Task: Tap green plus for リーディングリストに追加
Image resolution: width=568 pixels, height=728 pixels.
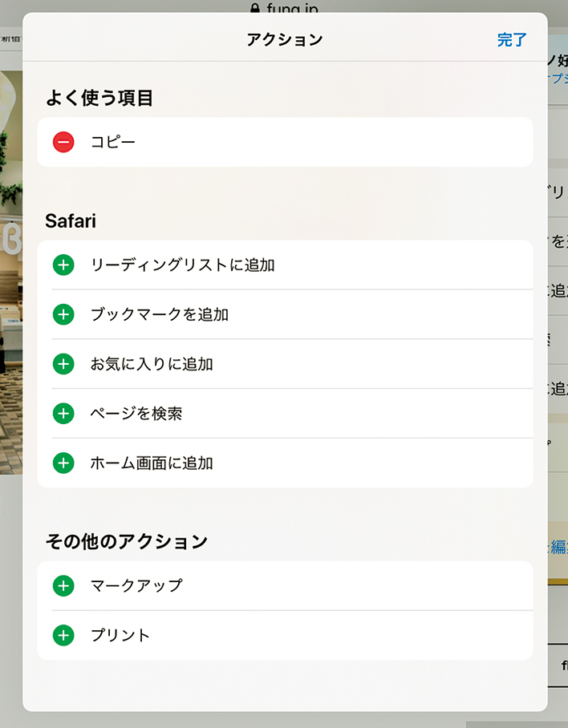Action: point(63,265)
